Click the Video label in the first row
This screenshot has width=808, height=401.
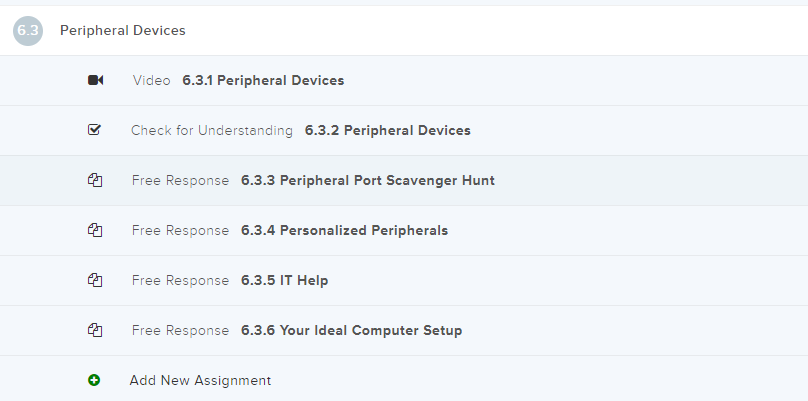coord(151,80)
